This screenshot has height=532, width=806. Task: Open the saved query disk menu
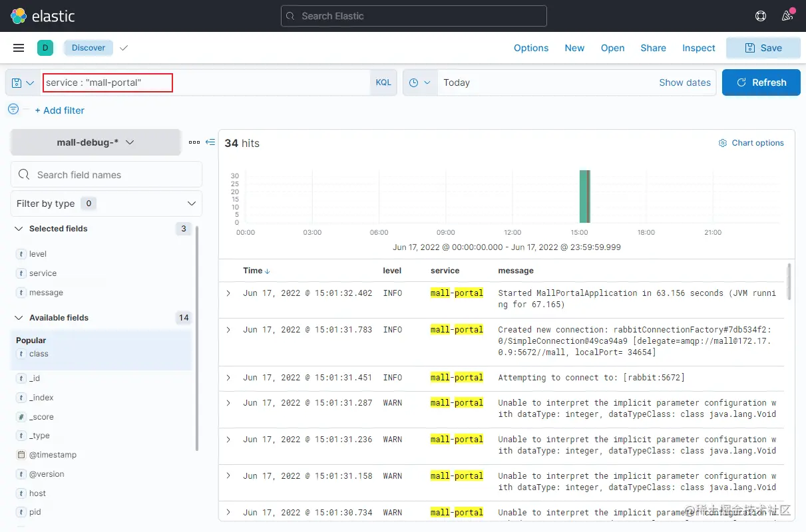pyautogui.click(x=23, y=82)
